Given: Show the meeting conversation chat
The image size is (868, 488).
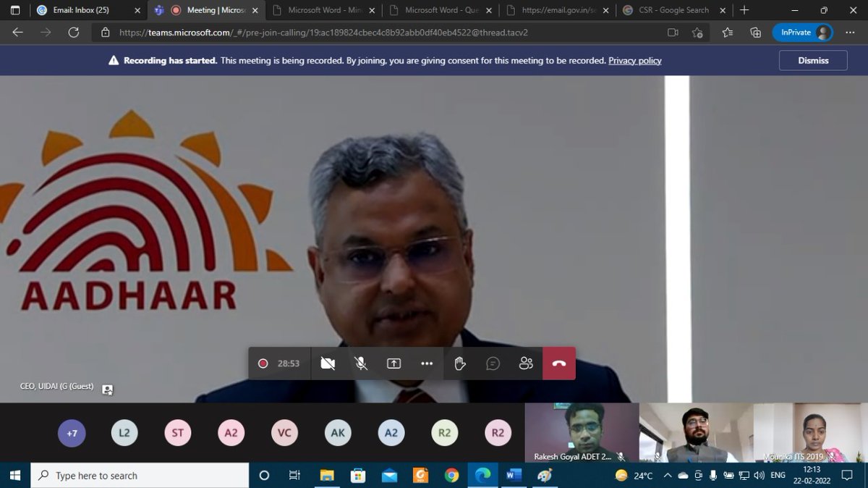Looking at the screenshot, I should pyautogui.click(x=493, y=363).
